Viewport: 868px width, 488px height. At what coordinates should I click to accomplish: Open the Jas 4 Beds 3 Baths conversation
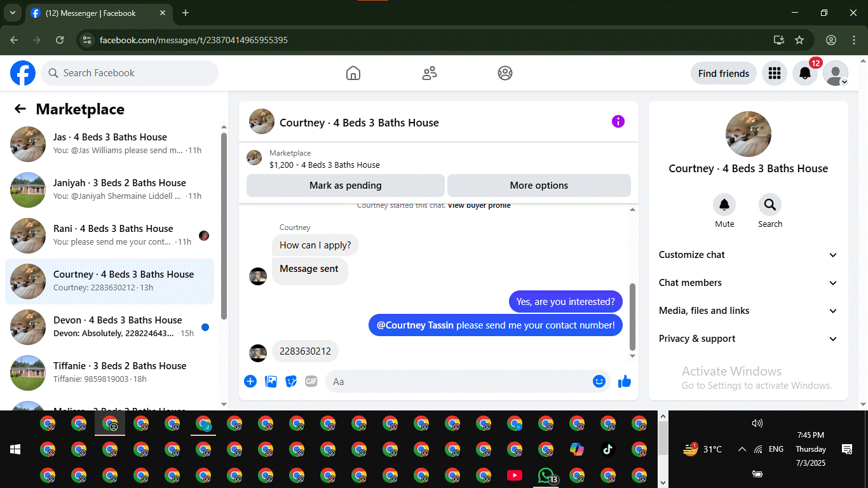(x=109, y=144)
